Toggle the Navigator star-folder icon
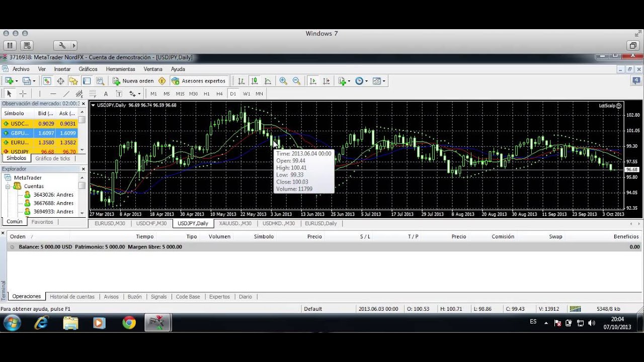Viewport: 644px width, 362px height. pos(73,80)
